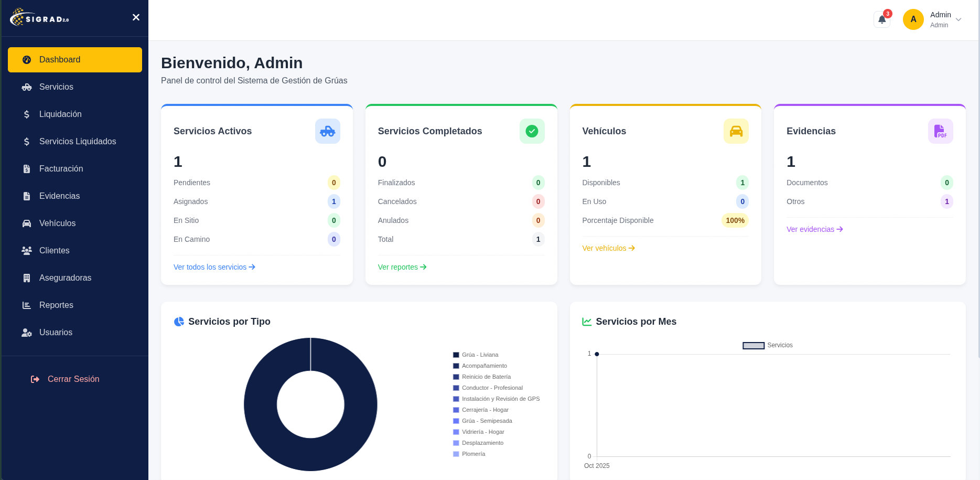The width and height of the screenshot is (980, 480).
Task: Click the notification bell icon
Action: pos(881,19)
